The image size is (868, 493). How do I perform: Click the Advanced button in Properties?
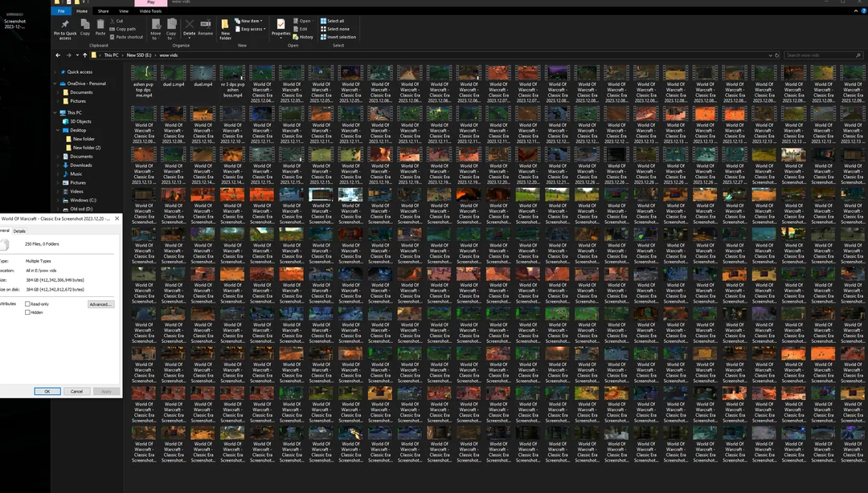(x=101, y=304)
